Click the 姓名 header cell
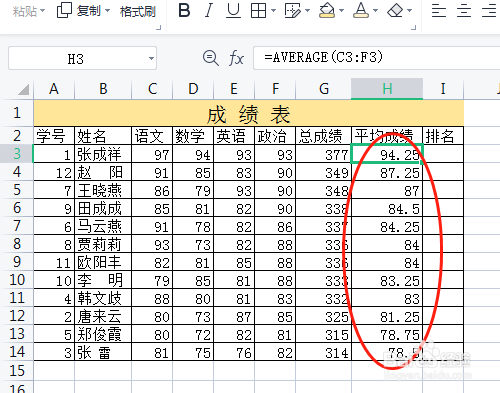Viewport: 500px width, 393px height. (103, 136)
